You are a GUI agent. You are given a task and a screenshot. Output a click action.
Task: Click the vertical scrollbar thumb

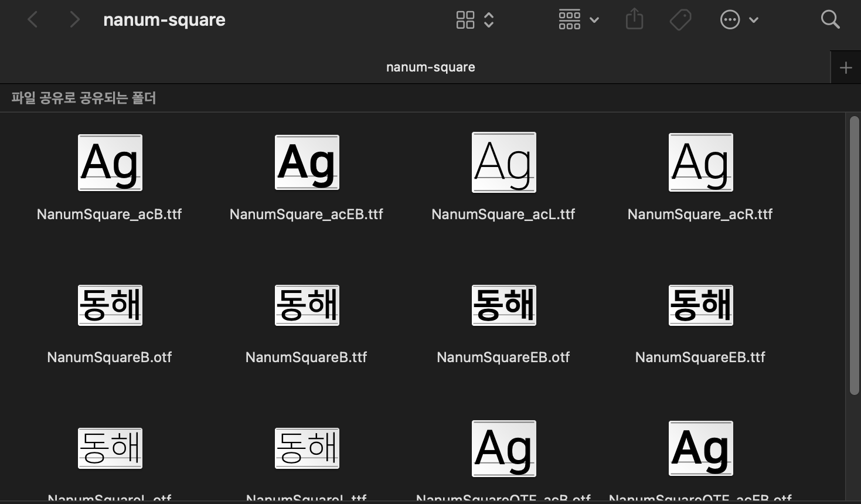(x=855, y=256)
